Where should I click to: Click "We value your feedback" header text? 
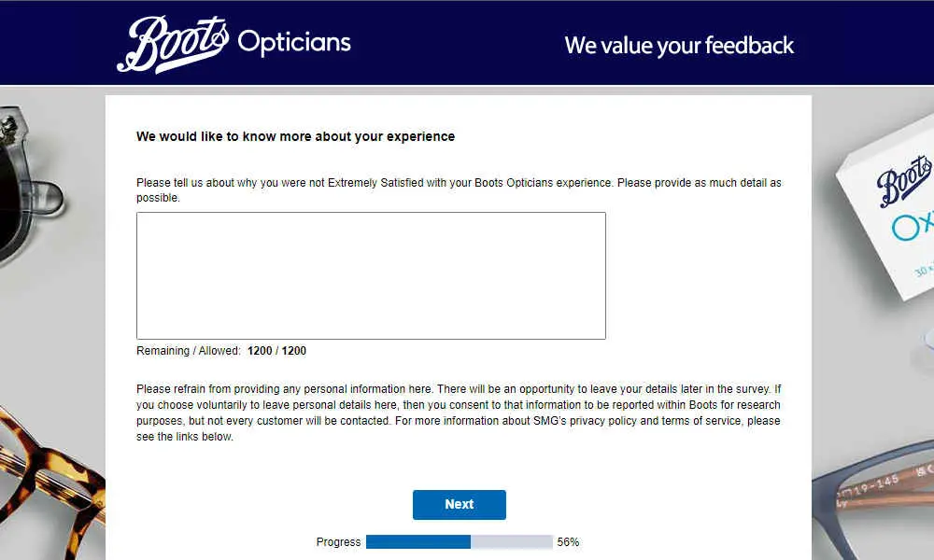(679, 46)
